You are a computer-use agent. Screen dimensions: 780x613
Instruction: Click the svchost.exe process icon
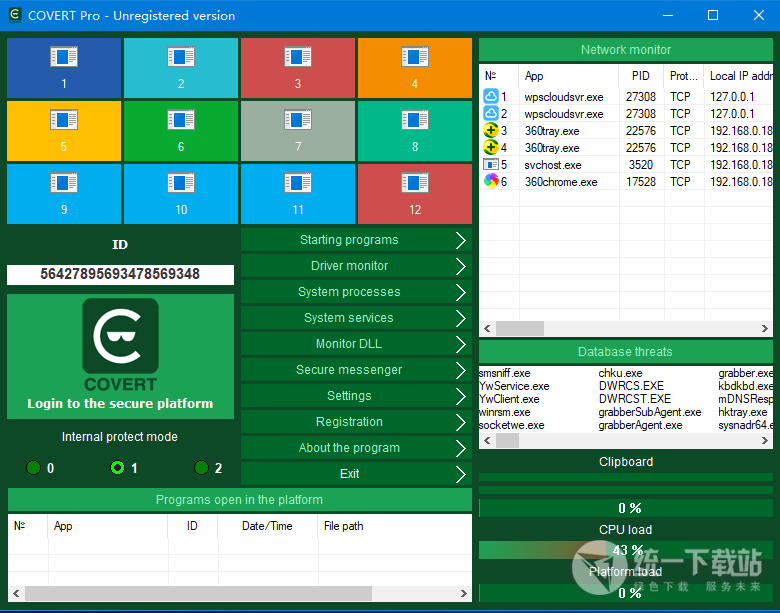pyautogui.click(x=491, y=165)
